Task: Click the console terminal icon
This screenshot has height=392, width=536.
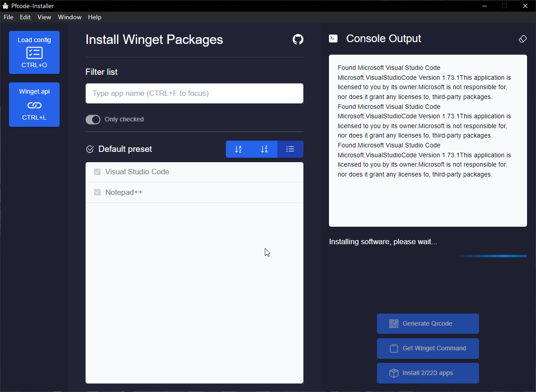Action: [x=333, y=39]
